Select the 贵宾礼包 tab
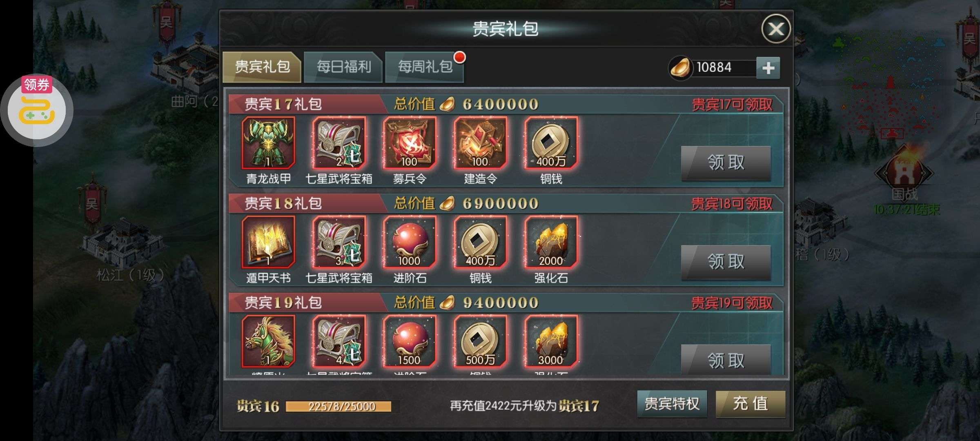980x441 pixels. pyautogui.click(x=262, y=67)
